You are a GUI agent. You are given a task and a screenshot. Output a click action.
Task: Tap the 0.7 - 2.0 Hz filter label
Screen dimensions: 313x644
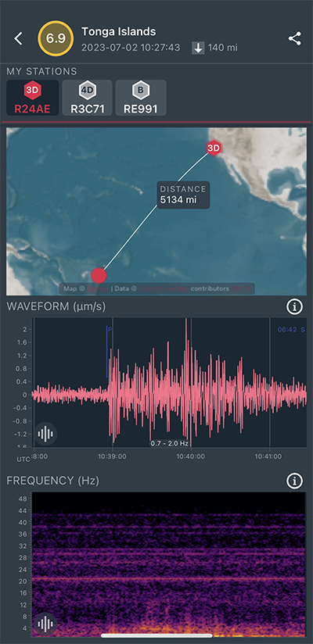coord(169,444)
